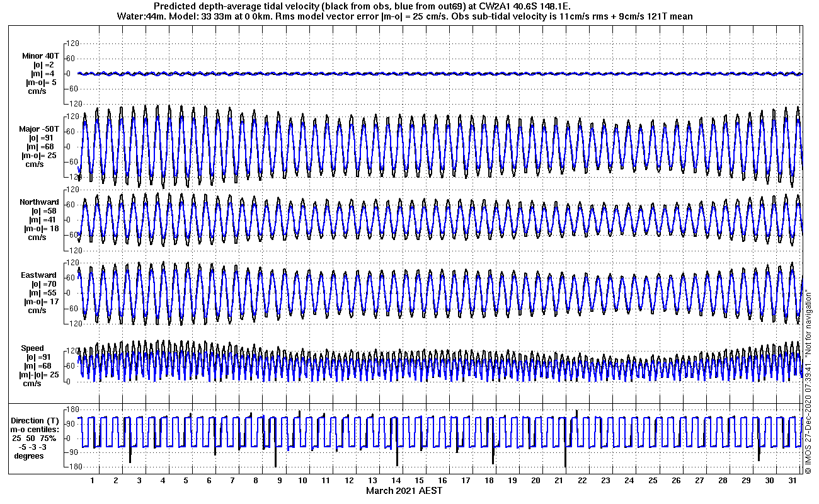Click date tick '3' on the x-axis

(139, 481)
